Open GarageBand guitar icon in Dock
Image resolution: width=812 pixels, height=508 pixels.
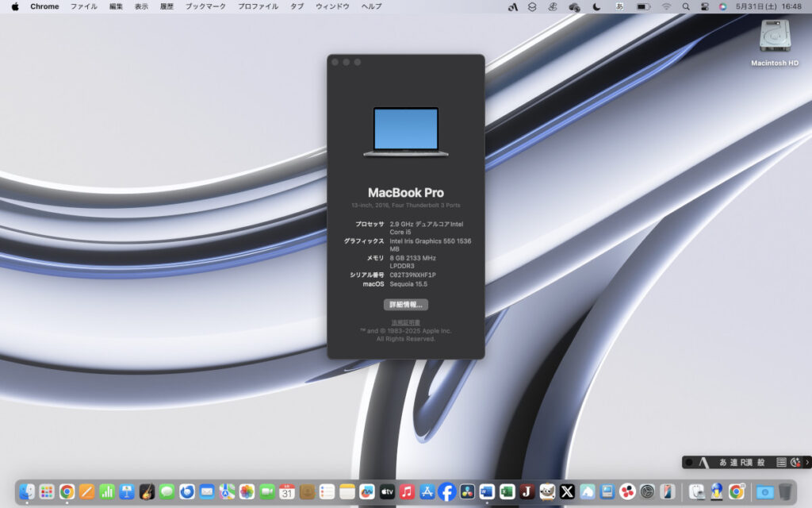pos(147,491)
